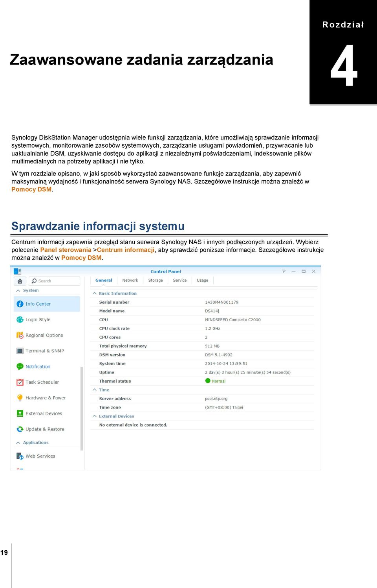Click the green Normal thermal status indicator
Viewport: 377px width, 588px height.
(x=208, y=381)
